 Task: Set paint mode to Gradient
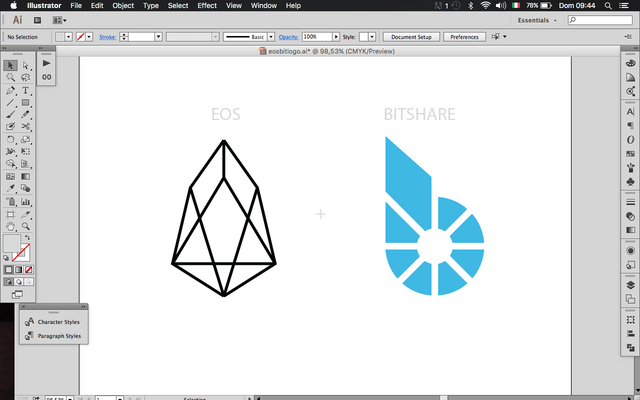(18, 270)
